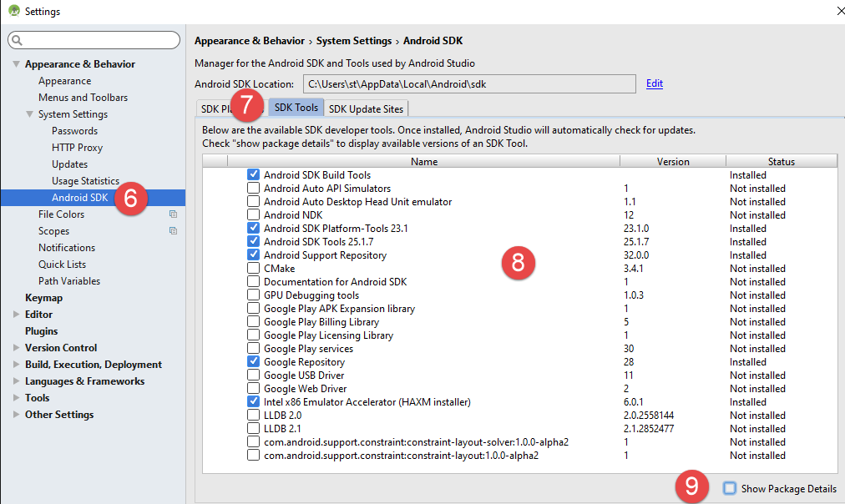Open the HTTP Proxy settings page
The height and width of the screenshot is (504, 845).
[77, 148]
